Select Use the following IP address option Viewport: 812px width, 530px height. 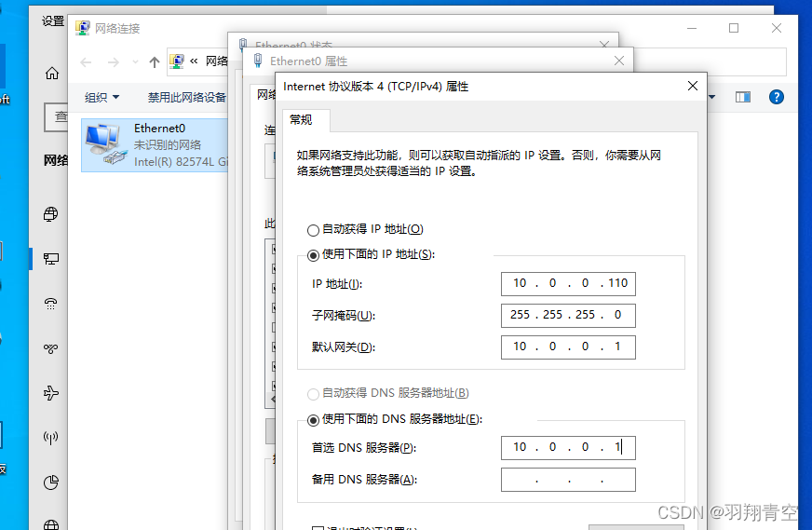313,255
